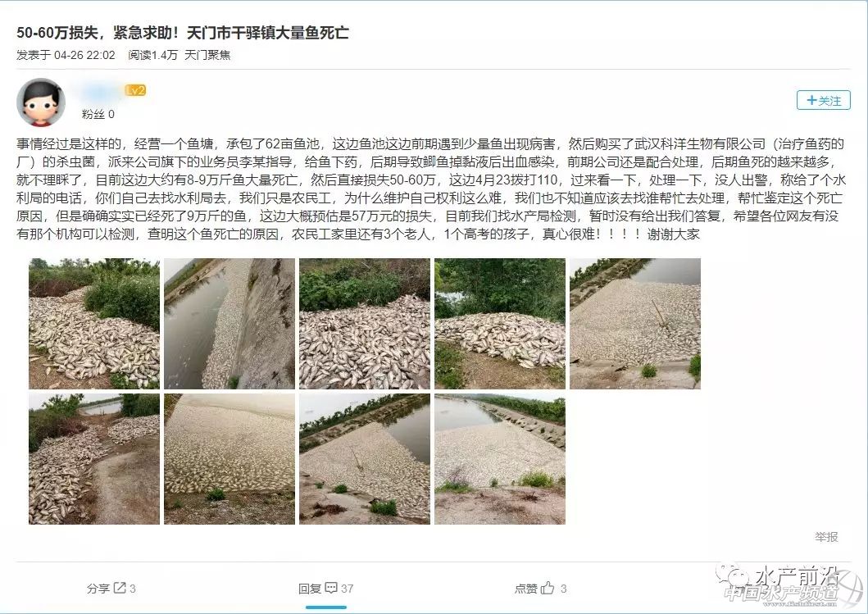Screen dimensions: 868x614
Task: Select the 分享 3 tab
Action: (111, 589)
